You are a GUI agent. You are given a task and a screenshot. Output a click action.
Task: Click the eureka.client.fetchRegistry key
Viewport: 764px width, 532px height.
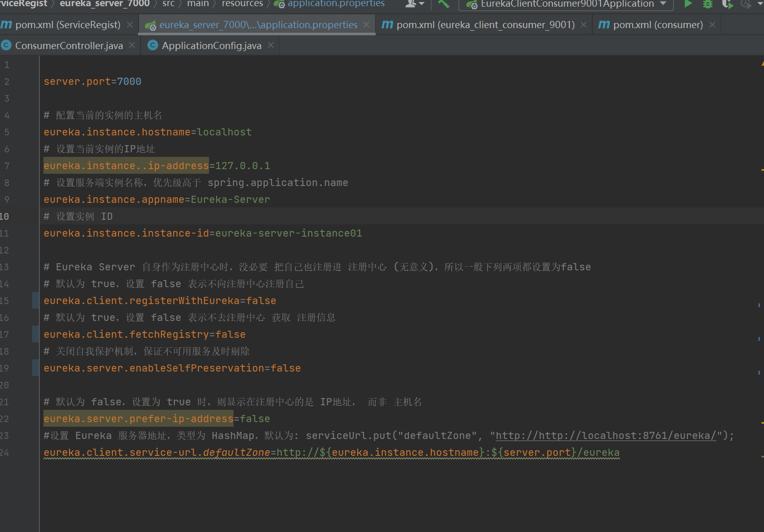(126, 335)
